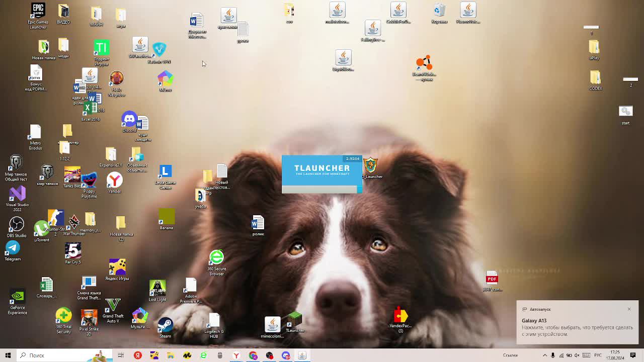The height and width of the screenshot is (362, 644).
Task: Launch the µTorrent desktop shortcut
Action: coord(42,231)
